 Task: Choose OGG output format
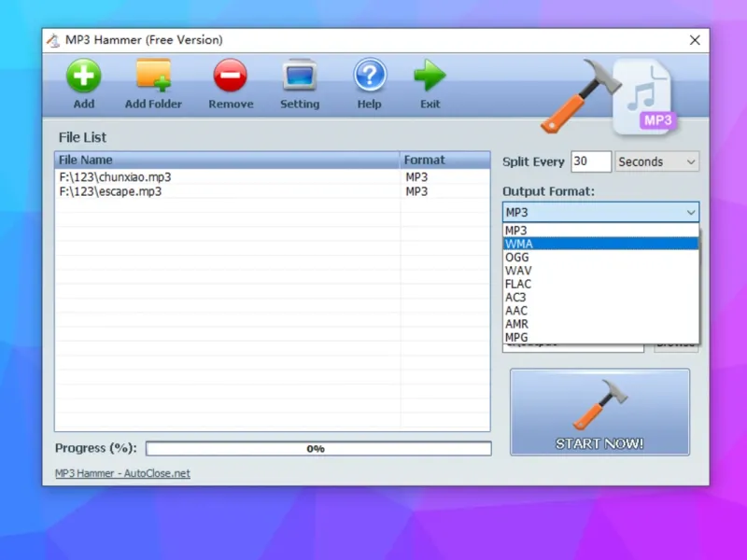(600, 258)
